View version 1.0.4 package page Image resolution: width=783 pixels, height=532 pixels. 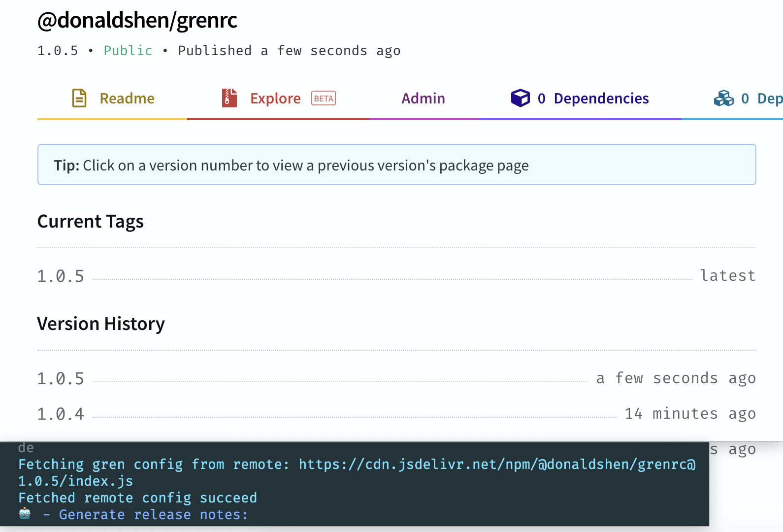61,414
